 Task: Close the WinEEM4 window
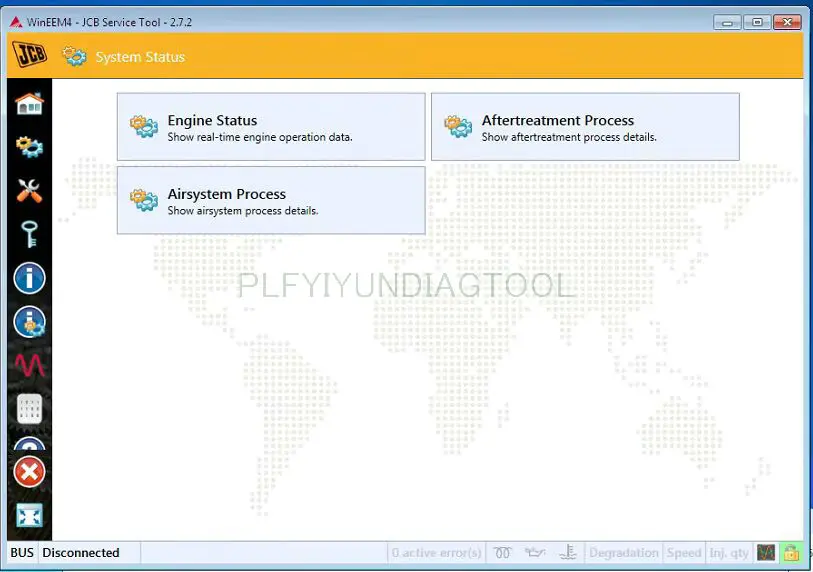pyautogui.click(x=787, y=22)
